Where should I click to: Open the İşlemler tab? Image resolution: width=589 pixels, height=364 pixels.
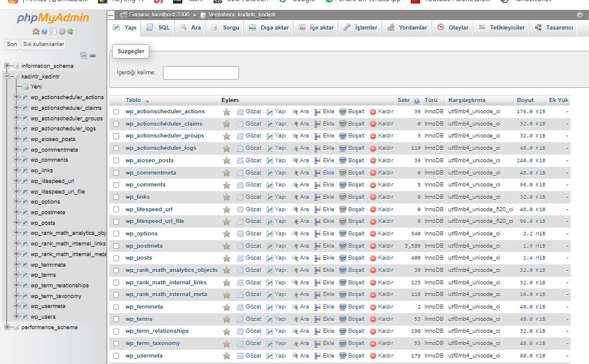pyautogui.click(x=360, y=28)
